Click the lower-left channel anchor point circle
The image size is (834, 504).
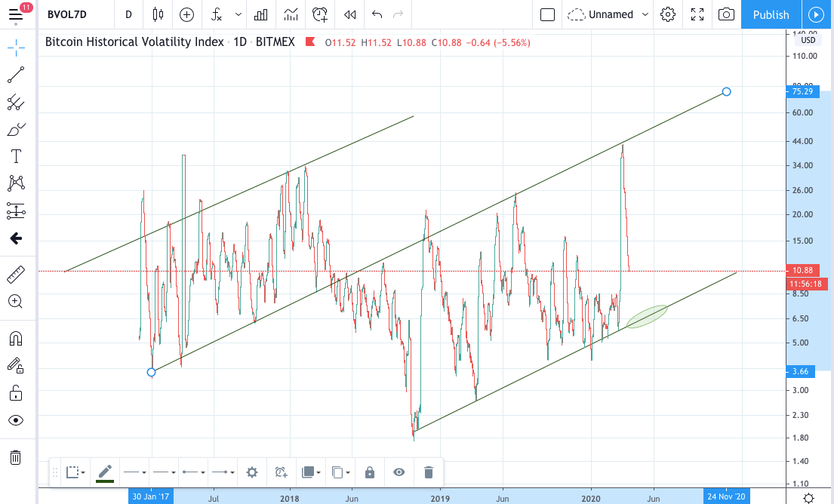coord(151,372)
